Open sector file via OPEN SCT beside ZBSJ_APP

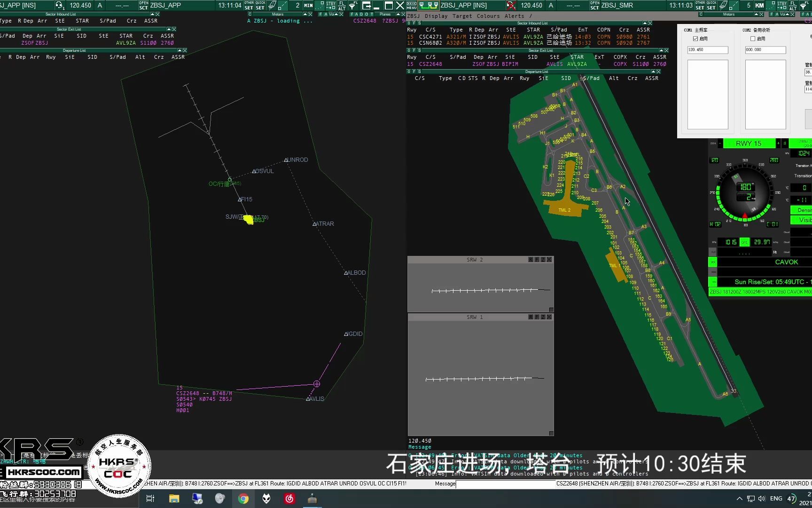(x=143, y=5)
